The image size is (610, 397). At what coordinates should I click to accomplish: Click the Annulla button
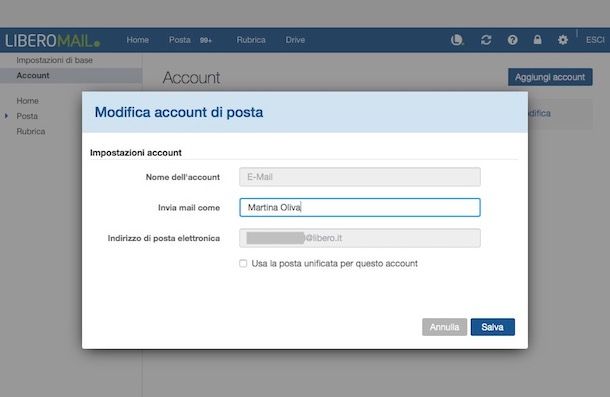(x=444, y=327)
